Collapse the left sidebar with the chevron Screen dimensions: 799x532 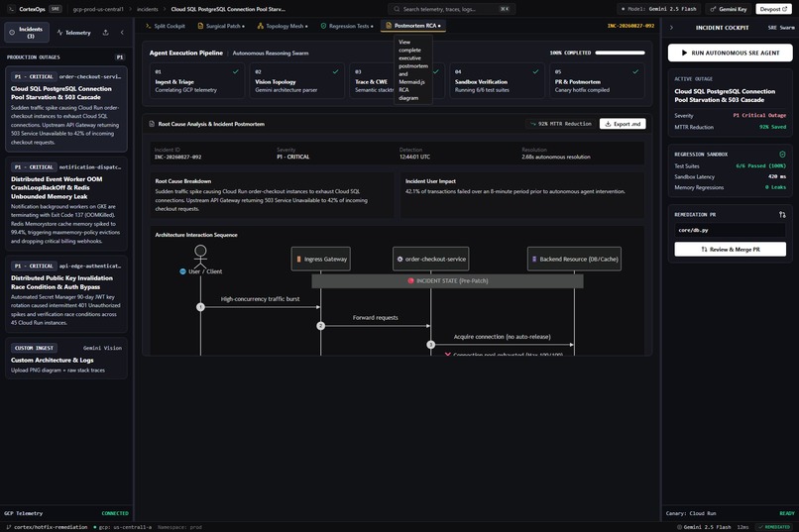122,33
